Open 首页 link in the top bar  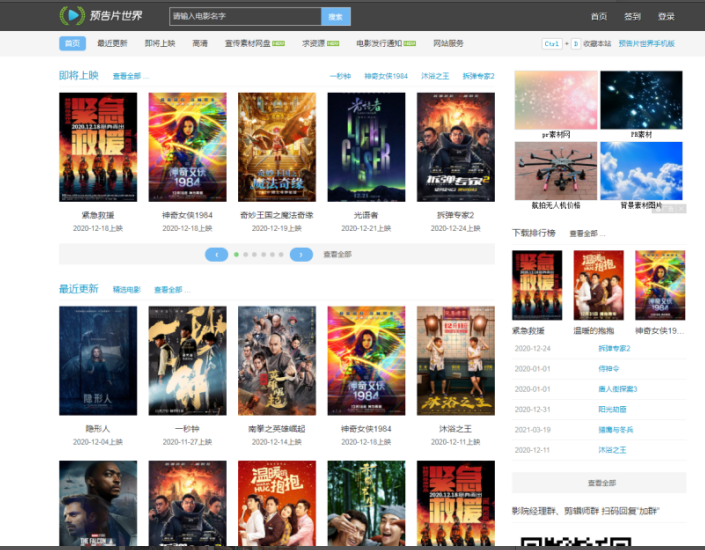click(x=598, y=17)
